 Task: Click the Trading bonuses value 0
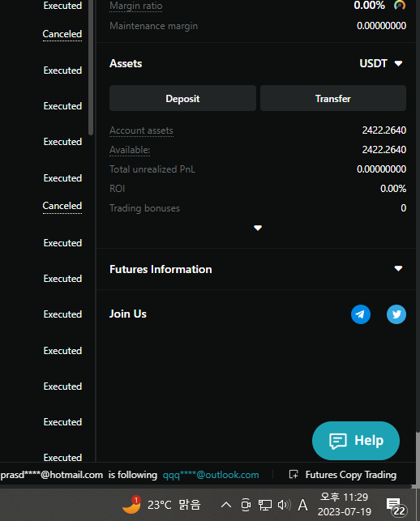pyautogui.click(x=403, y=208)
